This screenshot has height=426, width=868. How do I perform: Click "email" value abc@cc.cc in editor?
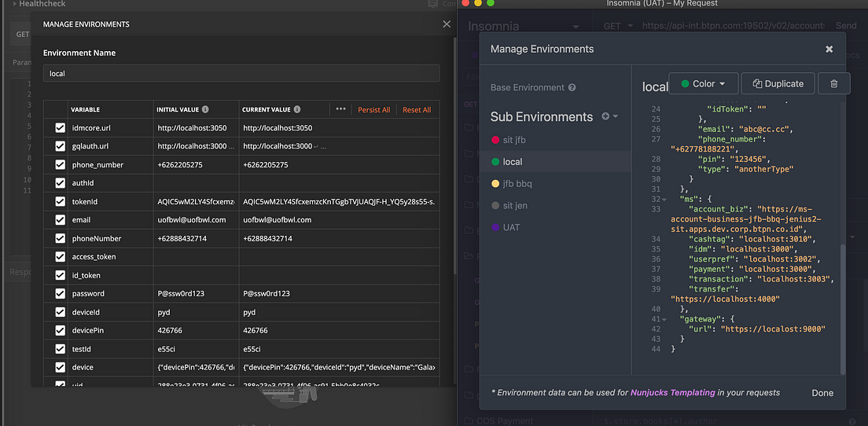click(764, 130)
